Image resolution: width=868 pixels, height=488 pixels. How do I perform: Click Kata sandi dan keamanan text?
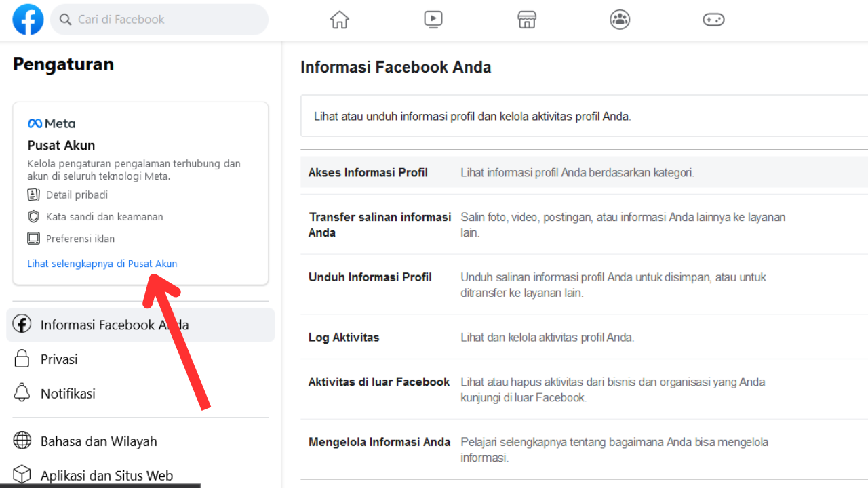104,217
